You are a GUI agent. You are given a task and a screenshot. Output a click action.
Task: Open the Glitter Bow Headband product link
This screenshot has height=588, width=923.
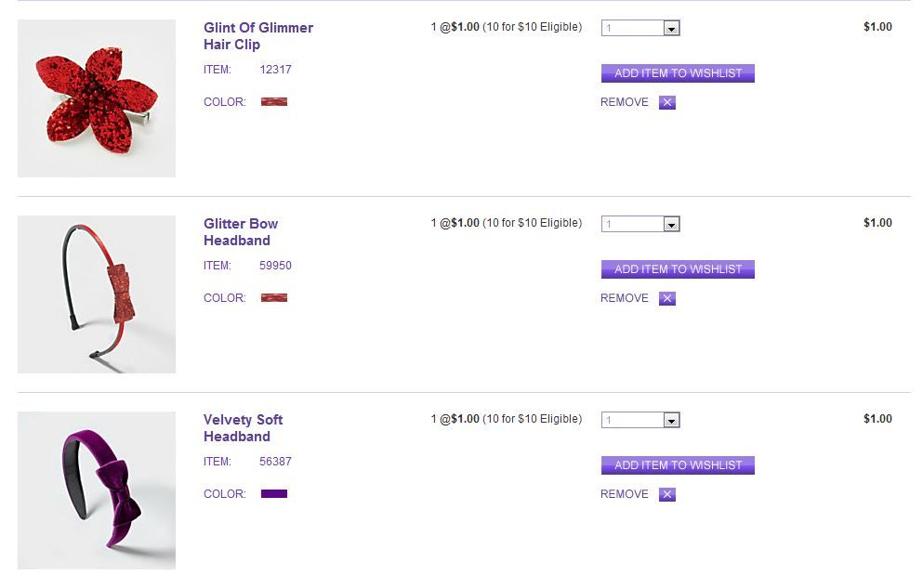[x=240, y=232]
